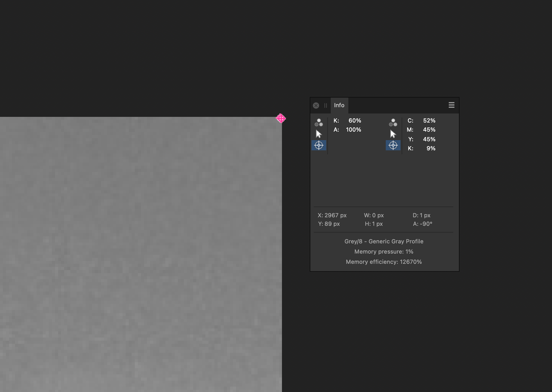Click the panel collapse grip beside Info
The height and width of the screenshot is (392, 552).
coord(325,106)
